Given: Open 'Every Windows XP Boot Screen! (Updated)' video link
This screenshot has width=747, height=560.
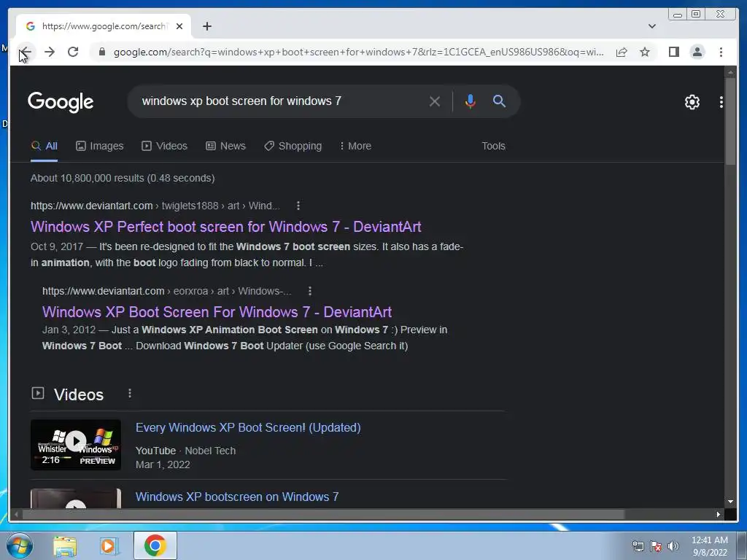Looking at the screenshot, I should pos(248,427).
